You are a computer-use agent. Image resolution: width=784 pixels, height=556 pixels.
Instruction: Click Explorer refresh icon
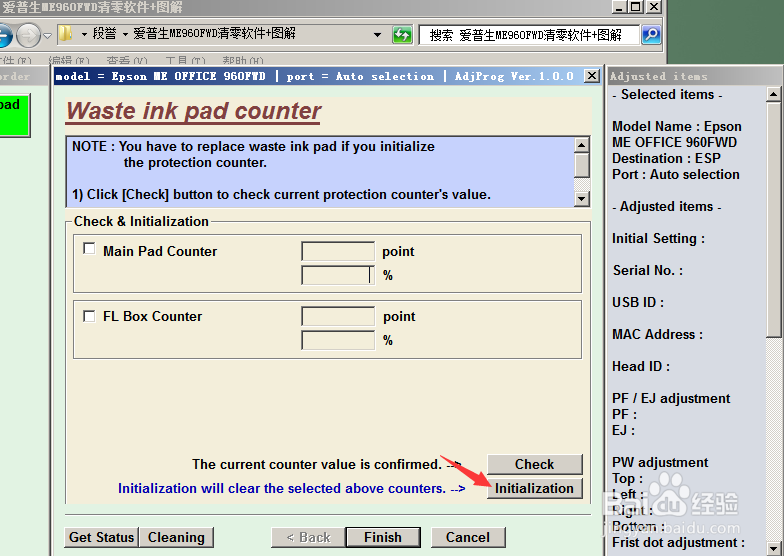click(x=402, y=35)
